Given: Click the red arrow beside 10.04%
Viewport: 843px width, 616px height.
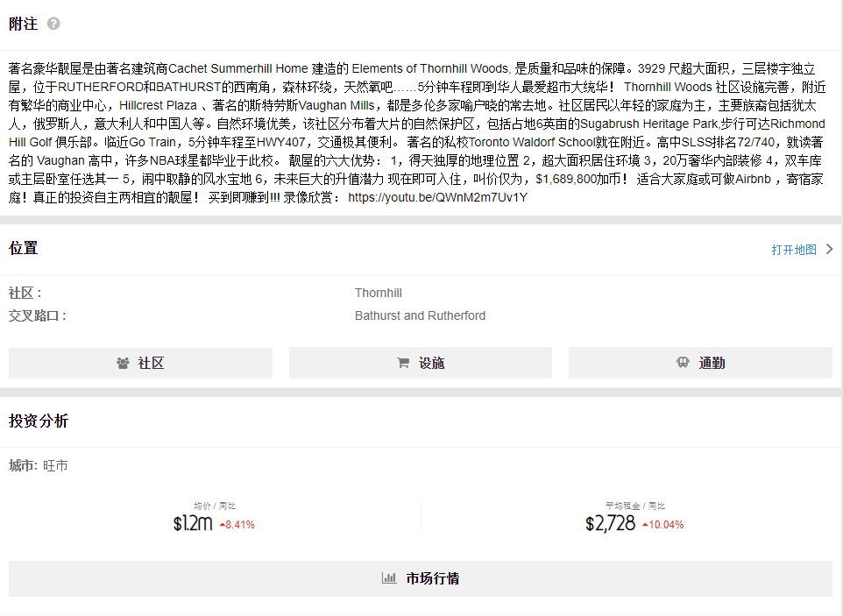Looking at the screenshot, I should [x=645, y=525].
